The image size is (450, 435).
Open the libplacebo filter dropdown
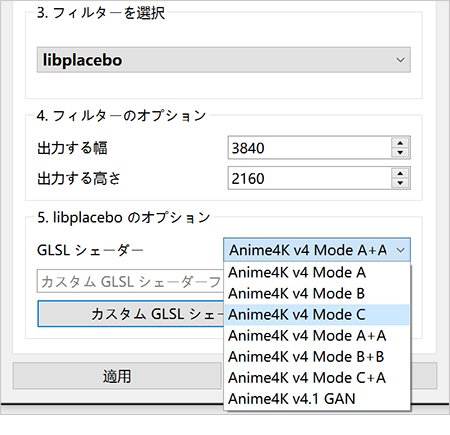pyautogui.click(x=224, y=60)
